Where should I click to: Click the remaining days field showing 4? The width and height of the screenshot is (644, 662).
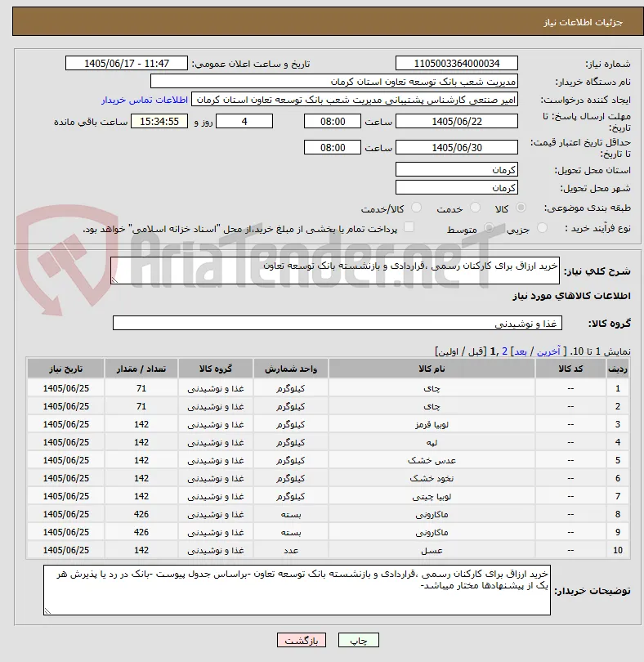coord(244,121)
